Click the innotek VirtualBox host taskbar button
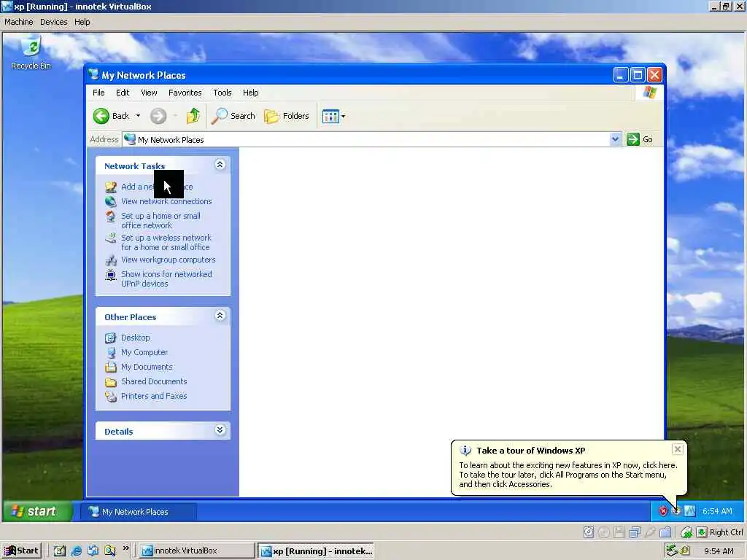Screen dimensions: 747x560 click(x=197, y=551)
